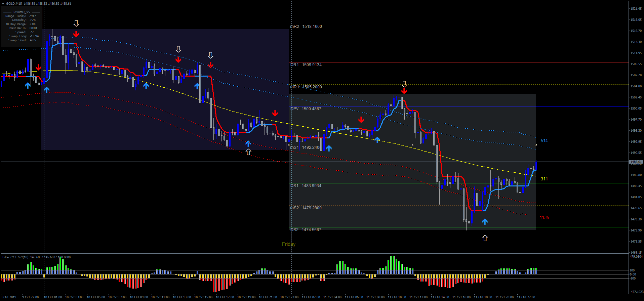Click the current price tag 1488.61 on axis

coord(636,162)
